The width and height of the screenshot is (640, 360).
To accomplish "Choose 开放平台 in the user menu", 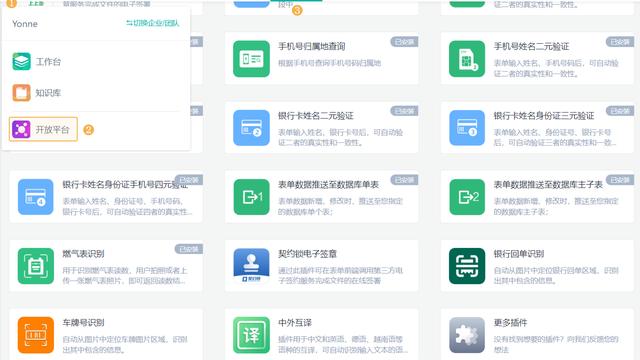I will point(43,129).
